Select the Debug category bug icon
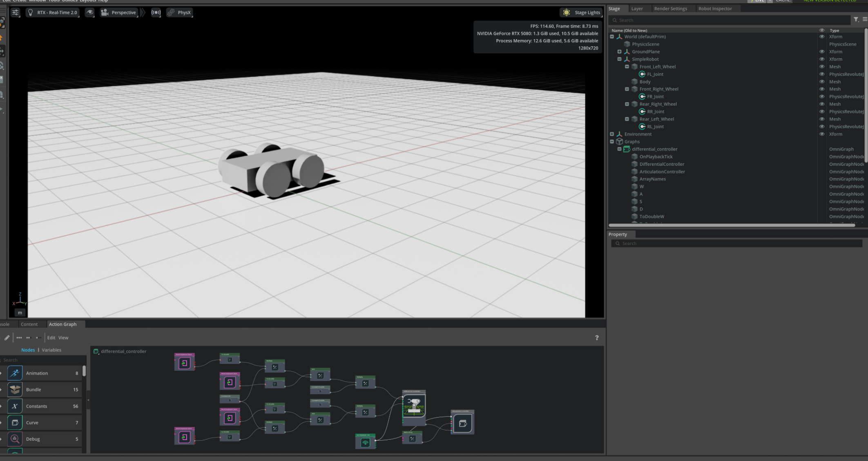Image resolution: width=868 pixels, height=461 pixels. pos(15,439)
